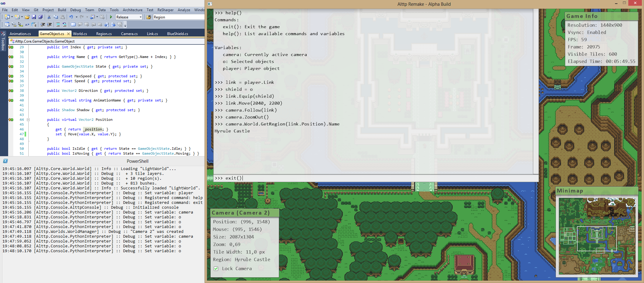Click the Find in Files binoculars icon
644x283 pixels.
pos(149,17)
